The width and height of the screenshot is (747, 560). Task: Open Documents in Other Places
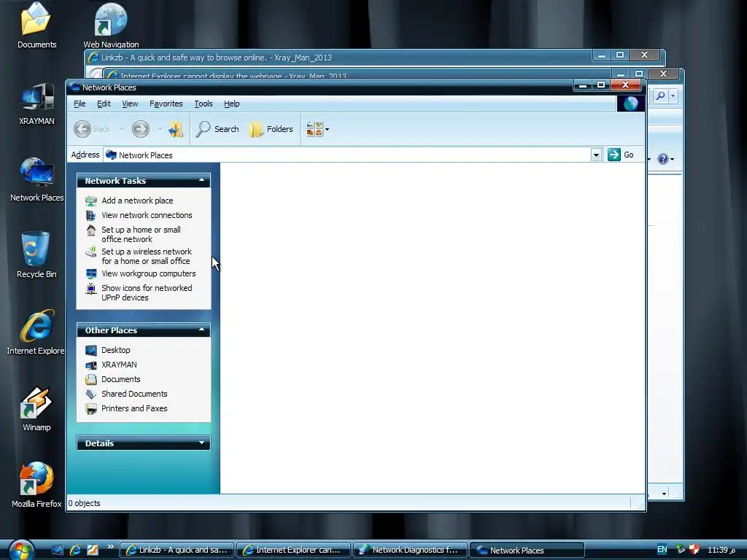[x=121, y=379]
